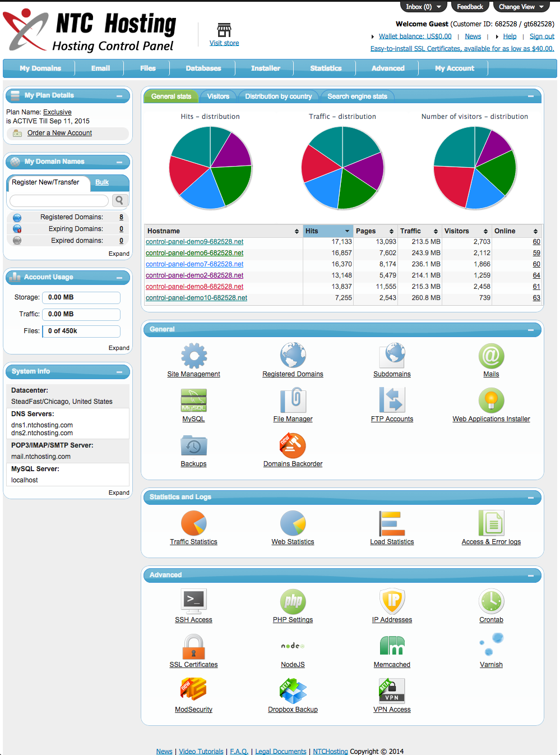Collapse the System Info panel

tap(119, 372)
